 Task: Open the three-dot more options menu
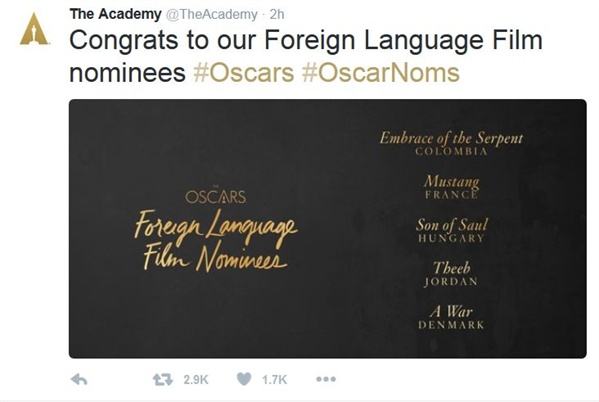pos(326,379)
